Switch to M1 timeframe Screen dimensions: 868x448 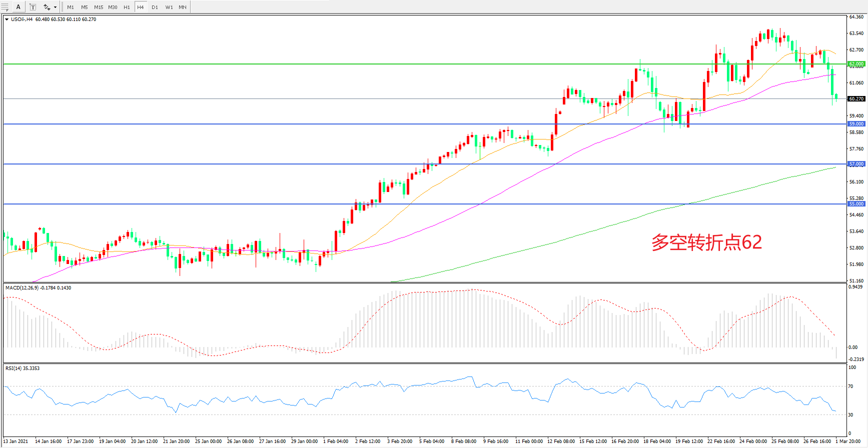tap(71, 7)
